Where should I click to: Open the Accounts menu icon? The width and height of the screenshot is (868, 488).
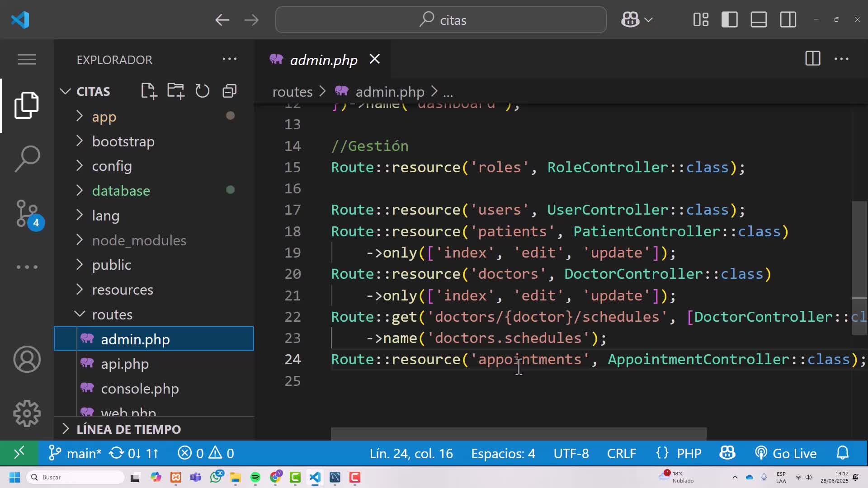pyautogui.click(x=27, y=360)
